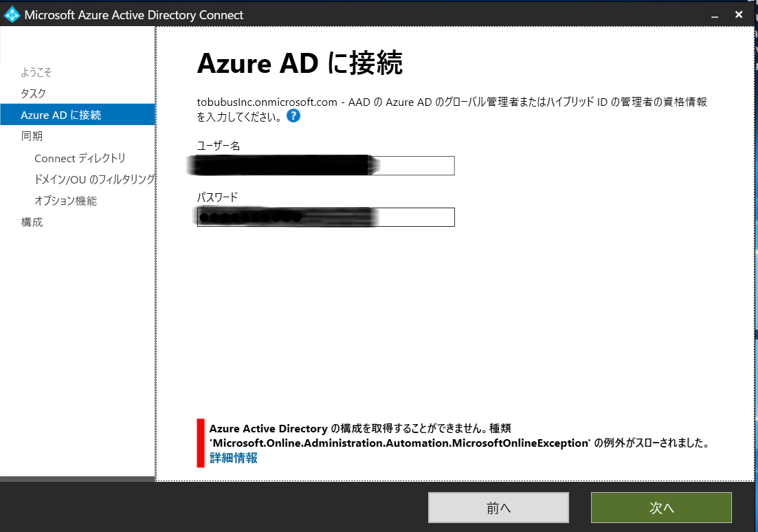Open the Connect ディレクトリ sub-step
Image resolution: width=758 pixels, height=532 pixels.
(x=80, y=158)
